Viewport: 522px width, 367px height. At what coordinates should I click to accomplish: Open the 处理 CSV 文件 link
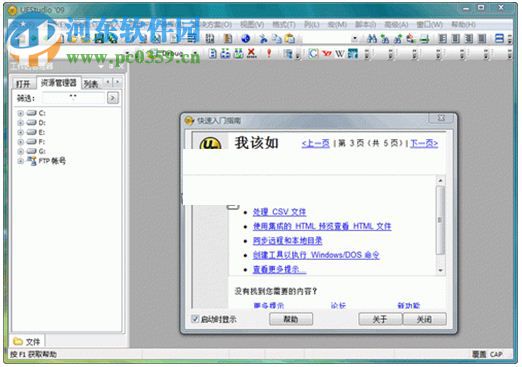(279, 212)
